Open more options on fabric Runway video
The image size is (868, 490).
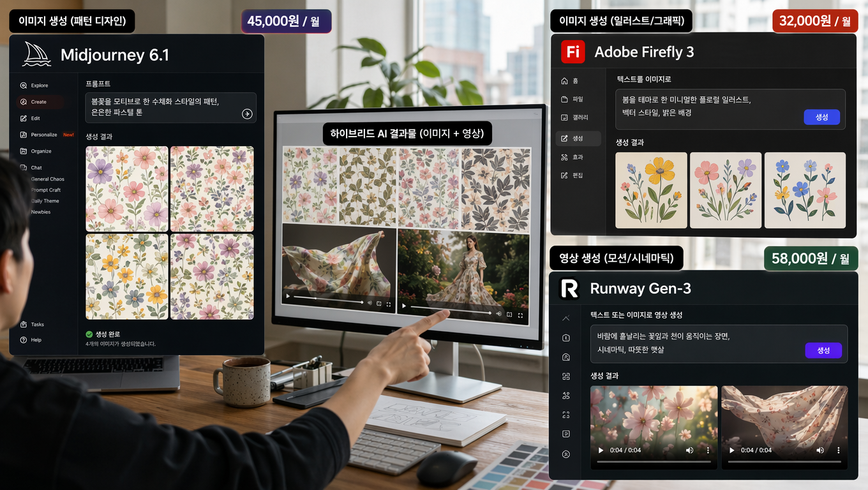839,450
